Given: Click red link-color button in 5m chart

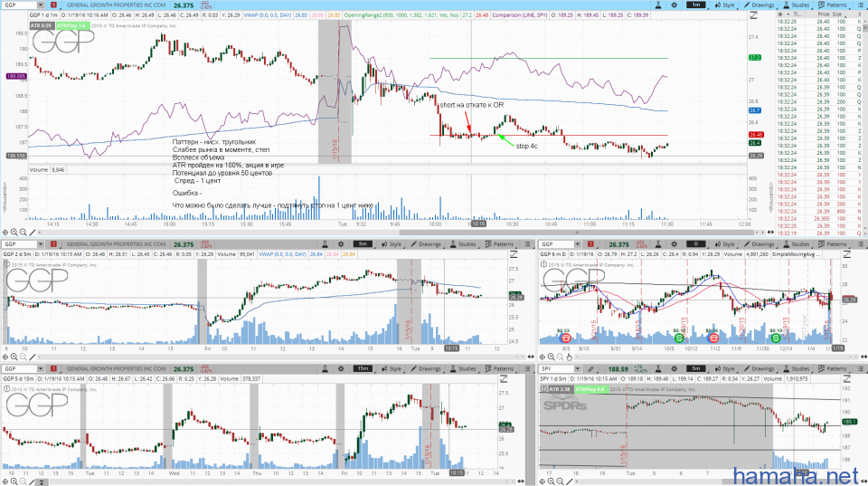Looking at the screenshot, I should (x=53, y=243).
